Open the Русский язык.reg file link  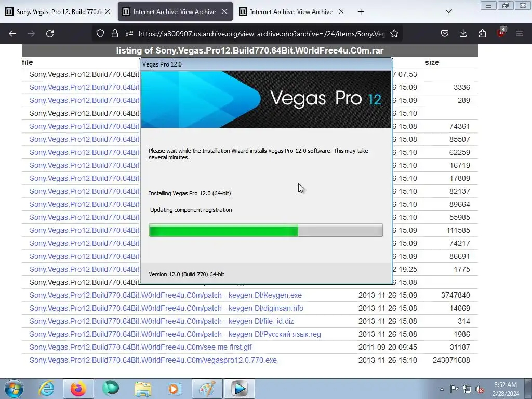[175, 334]
